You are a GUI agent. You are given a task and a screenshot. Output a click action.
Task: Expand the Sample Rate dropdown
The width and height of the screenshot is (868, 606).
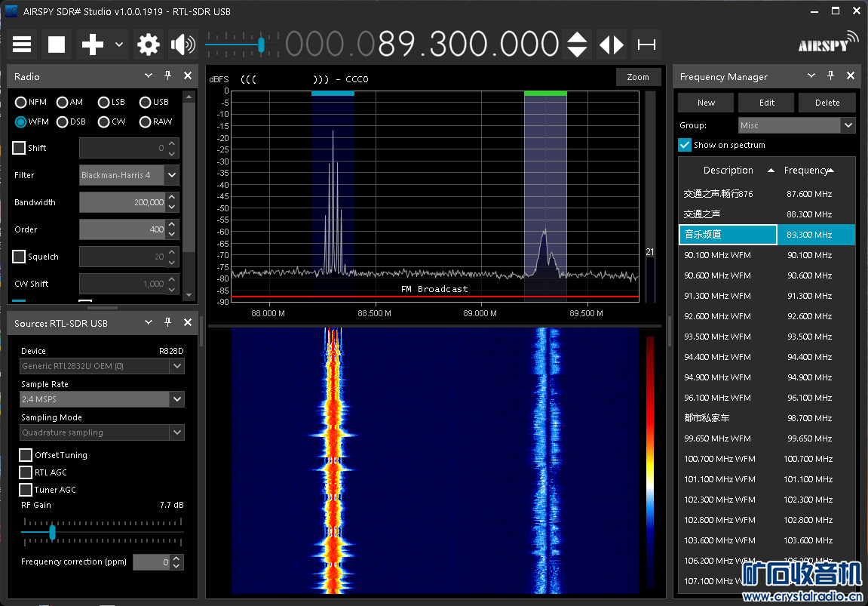coord(177,399)
